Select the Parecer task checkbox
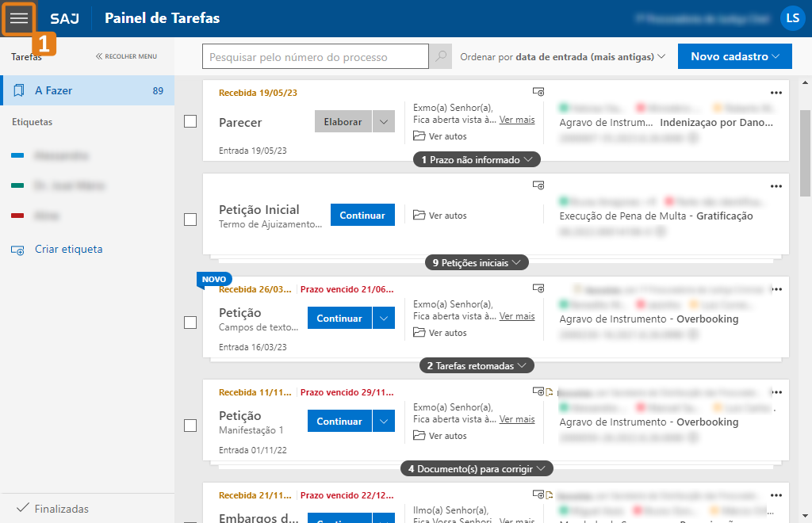Image resolution: width=812 pixels, height=523 pixels. (190, 121)
